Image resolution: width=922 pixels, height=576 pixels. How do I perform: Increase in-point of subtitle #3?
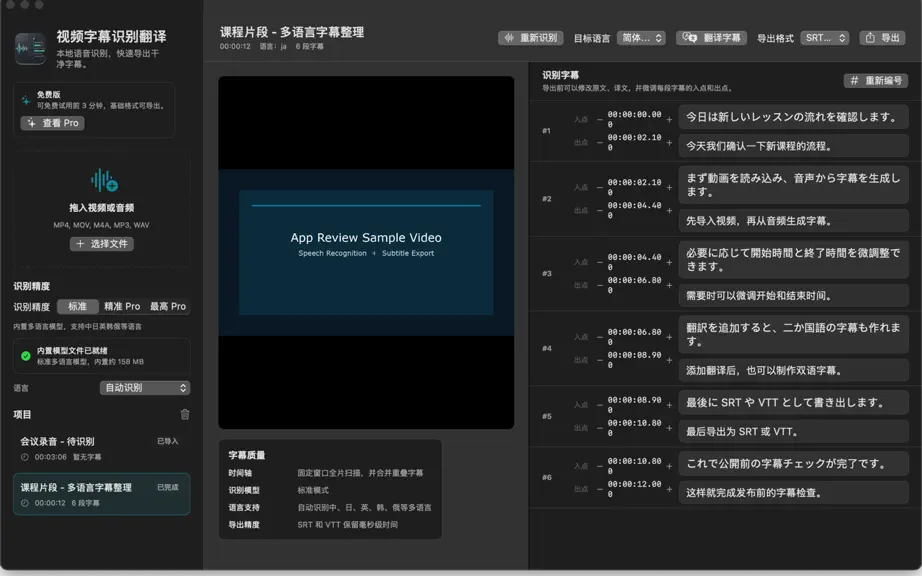pyautogui.click(x=669, y=262)
